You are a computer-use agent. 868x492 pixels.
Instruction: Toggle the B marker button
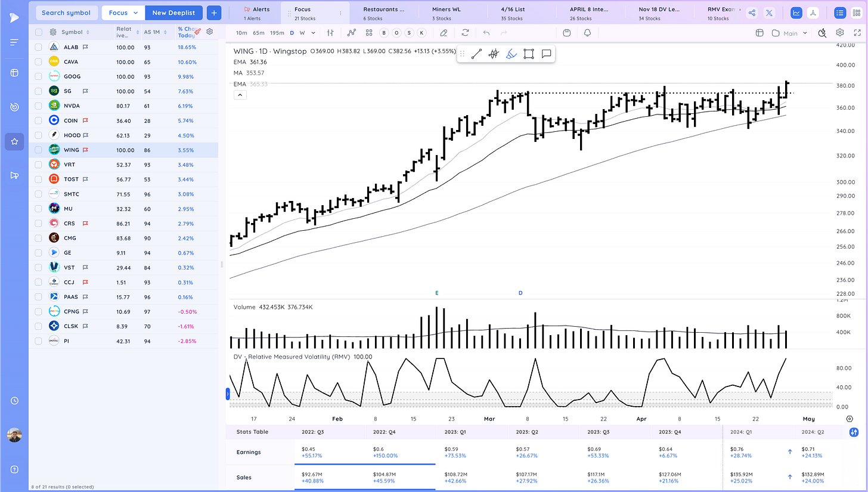pos(383,33)
